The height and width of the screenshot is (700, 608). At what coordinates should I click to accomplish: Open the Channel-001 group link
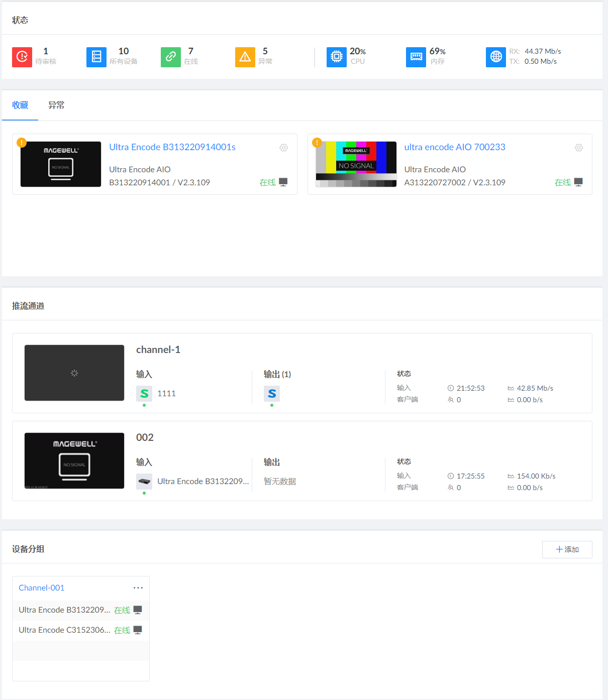tap(42, 588)
